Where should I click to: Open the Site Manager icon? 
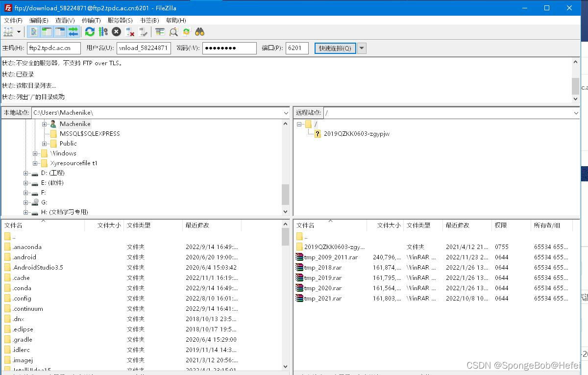click(8, 32)
